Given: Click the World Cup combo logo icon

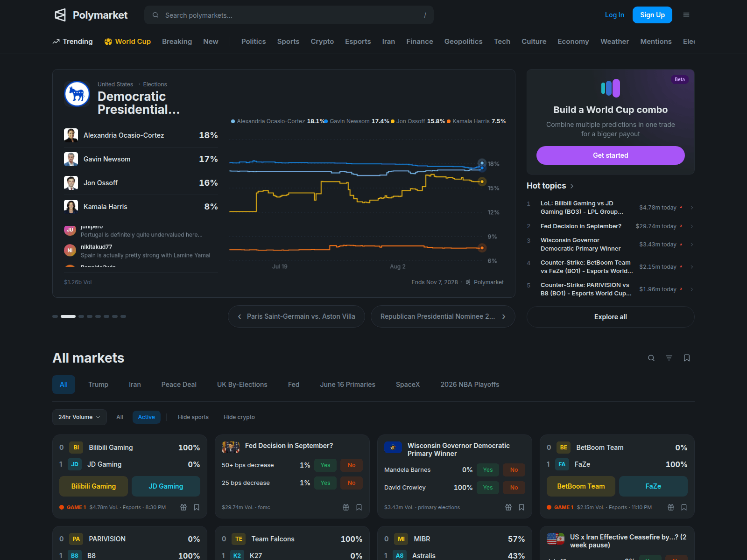Looking at the screenshot, I should (x=611, y=88).
